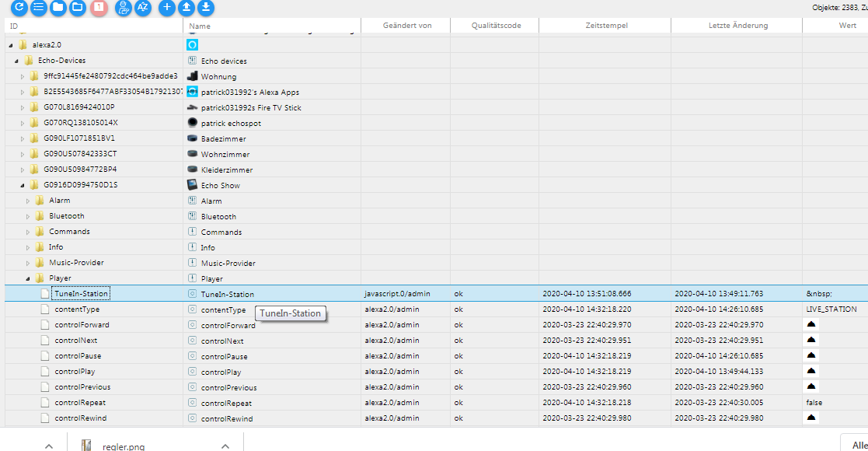Click the ID column header

[94, 26]
